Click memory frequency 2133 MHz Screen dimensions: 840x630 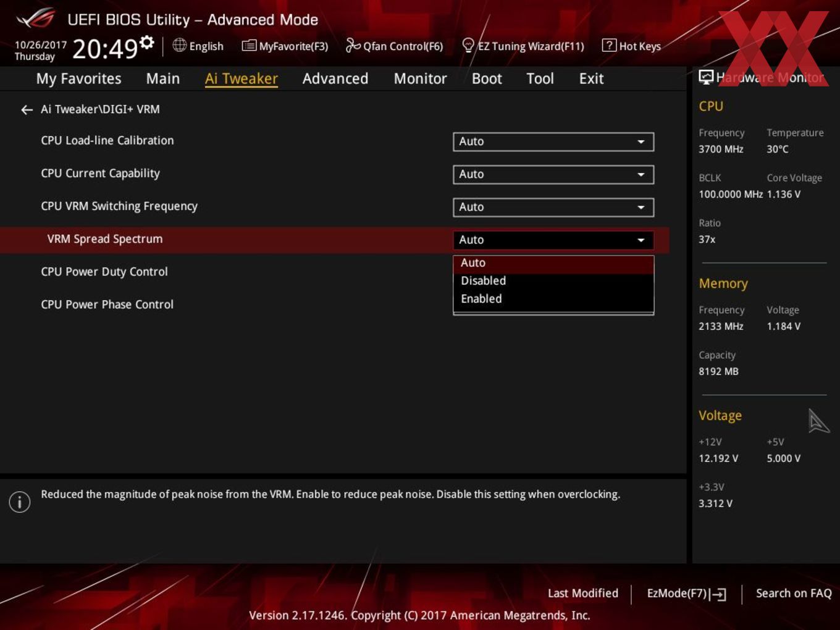pos(721,327)
